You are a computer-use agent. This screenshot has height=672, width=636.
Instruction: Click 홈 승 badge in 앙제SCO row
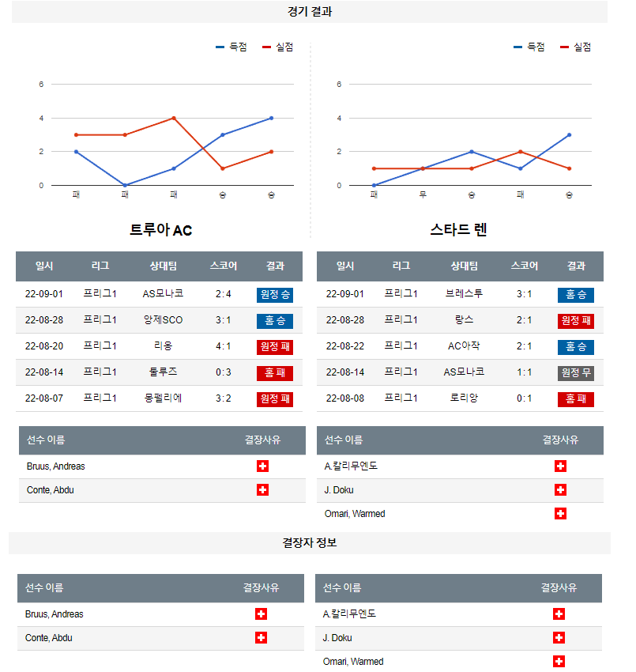(275, 321)
